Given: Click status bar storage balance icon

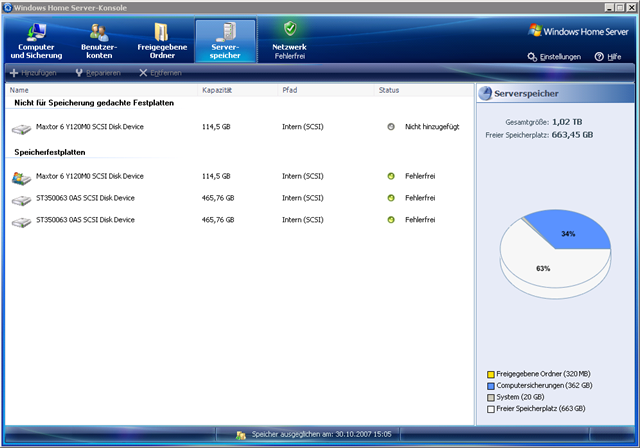Looking at the screenshot, I should pos(241,435).
